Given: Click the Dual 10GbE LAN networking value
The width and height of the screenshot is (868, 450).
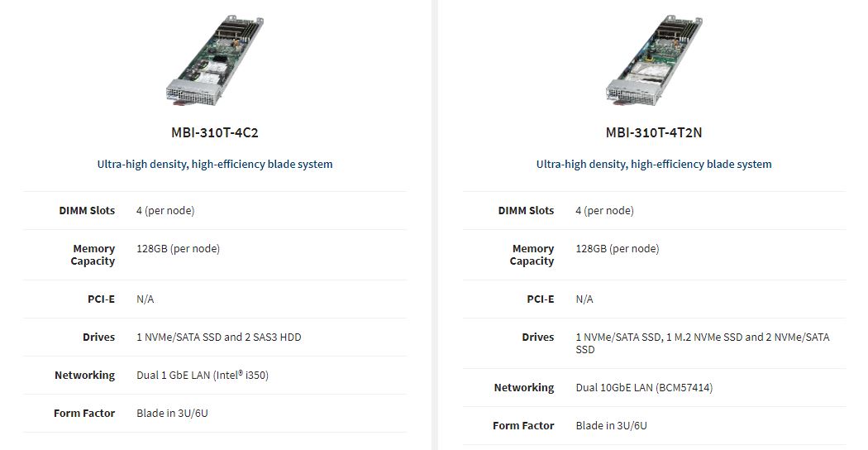Looking at the screenshot, I should (644, 387).
